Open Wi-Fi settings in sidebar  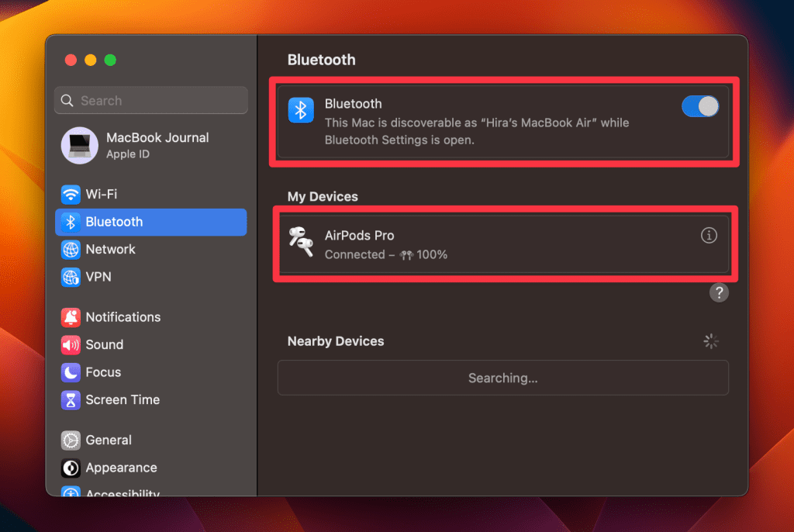click(151, 194)
